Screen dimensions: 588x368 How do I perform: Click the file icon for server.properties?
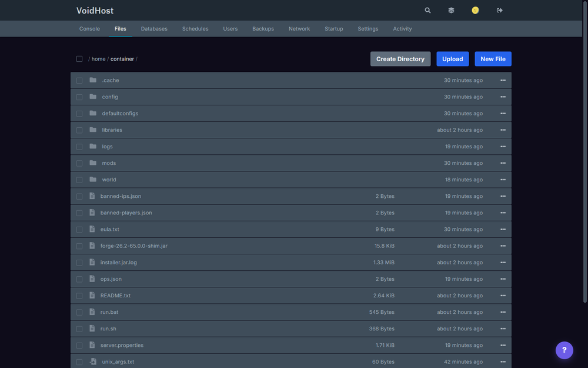(x=92, y=345)
